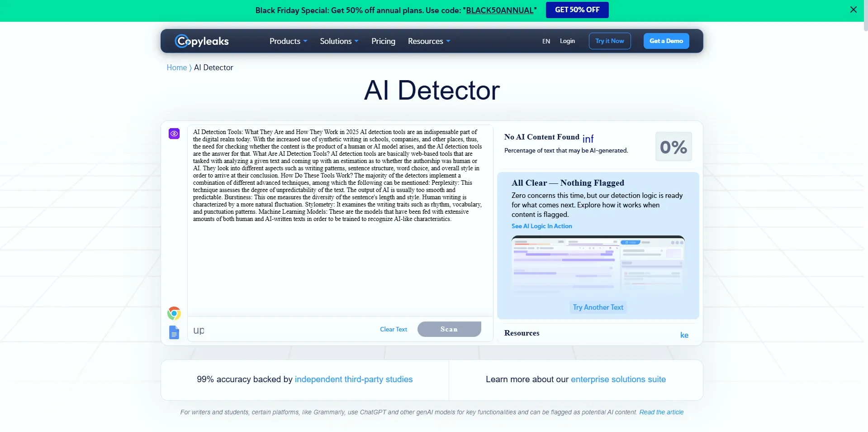Click the upload icon below the text area

click(199, 330)
